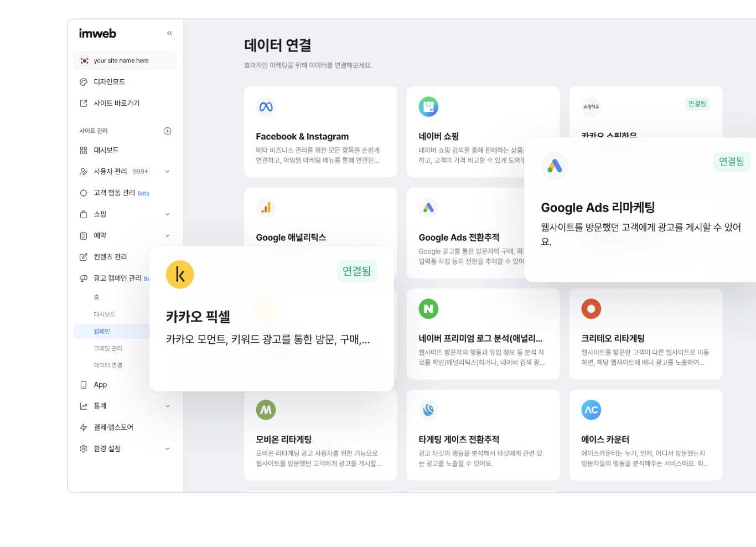The image size is (756, 547).
Task: Click the design mode palette icon
Action: [x=84, y=82]
